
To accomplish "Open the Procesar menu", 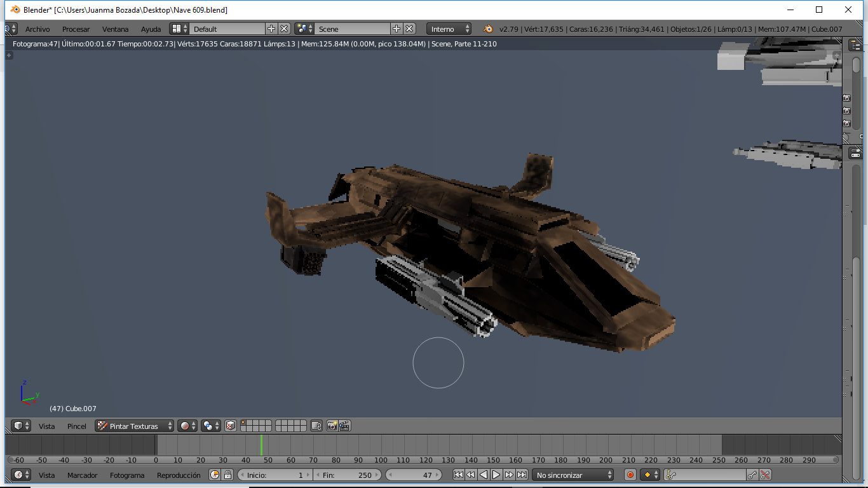I will pyautogui.click(x=76, y=29).
